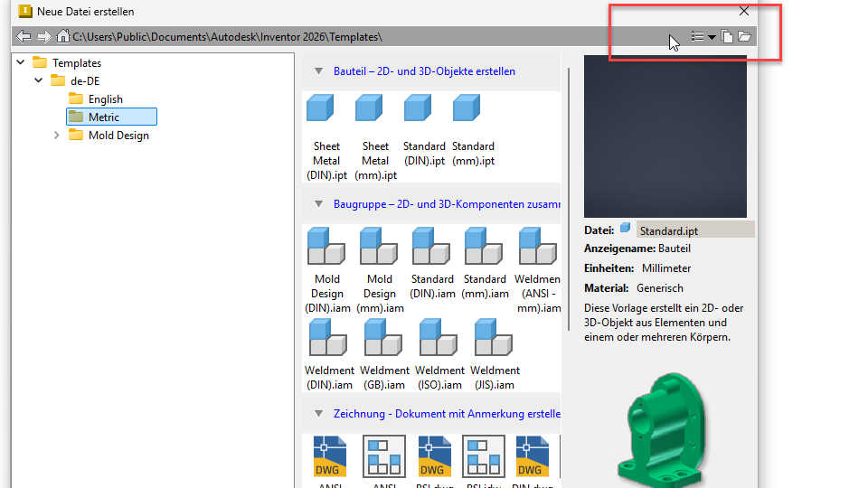Image resolution: width=868 pixels, height=488 pixels.
Task: Collapse the Templates tree node
Action: click(21, 62)
